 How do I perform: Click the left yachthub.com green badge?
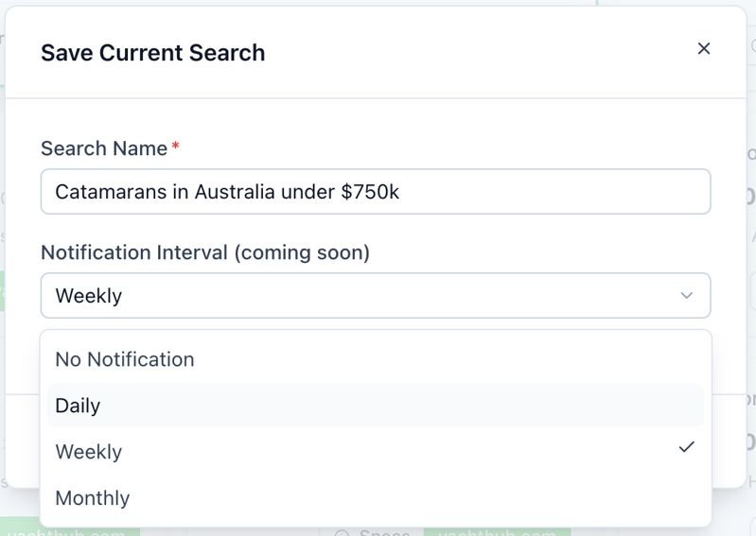tap(70, 531)
